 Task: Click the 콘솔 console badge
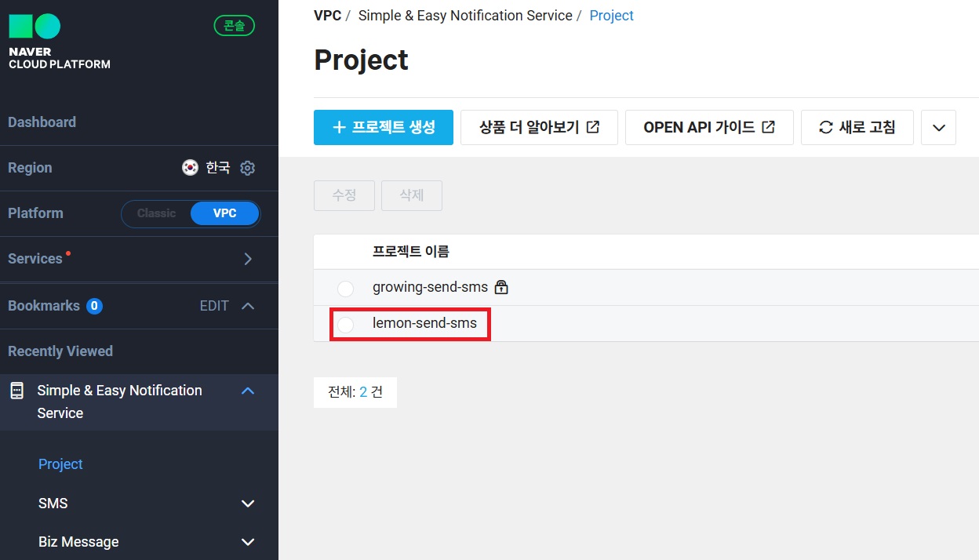tap(235, 26)
